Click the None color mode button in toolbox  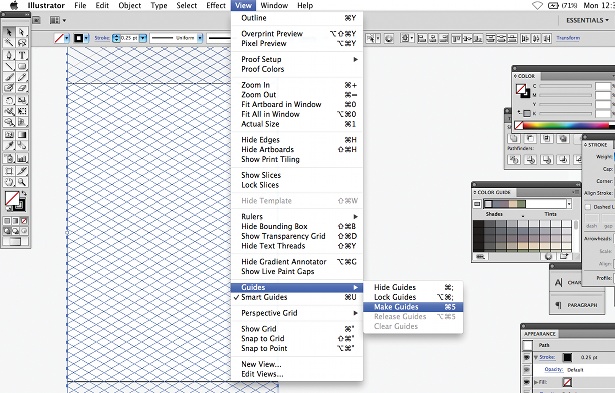point(24,221)
